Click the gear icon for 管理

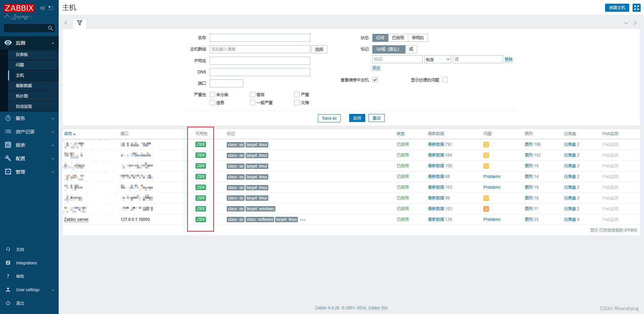(x=8, y=172)
